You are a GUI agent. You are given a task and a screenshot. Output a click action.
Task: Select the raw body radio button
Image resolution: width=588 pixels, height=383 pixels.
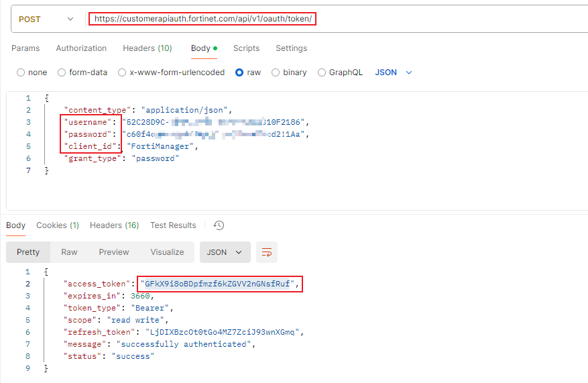pos(239,72)
